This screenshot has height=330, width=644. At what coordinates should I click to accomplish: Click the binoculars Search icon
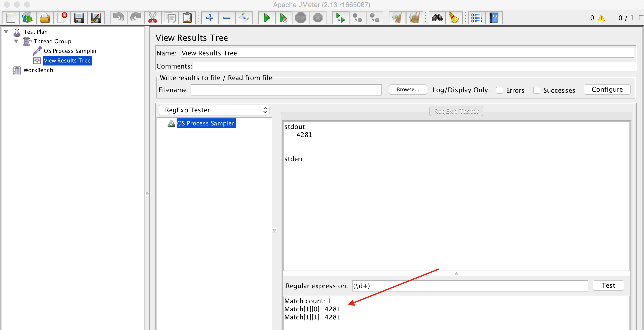[x=437, y=18]
